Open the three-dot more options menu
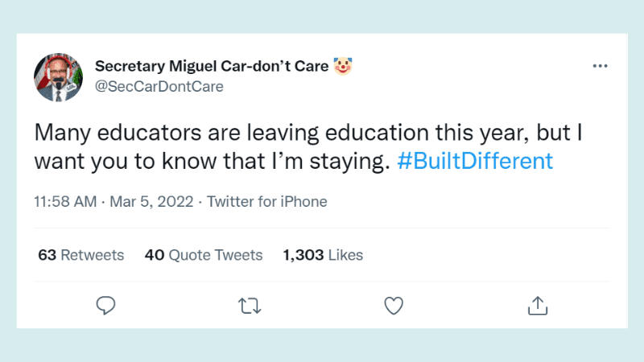The height and width of the screenshot is (362, 644). (600, 67)
